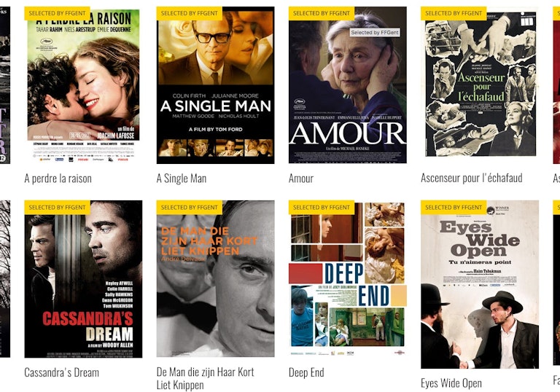Click Selected by FFGent badge on A Single Man
Viewport: 560px width, 392px height.
(x=190, y=13)
